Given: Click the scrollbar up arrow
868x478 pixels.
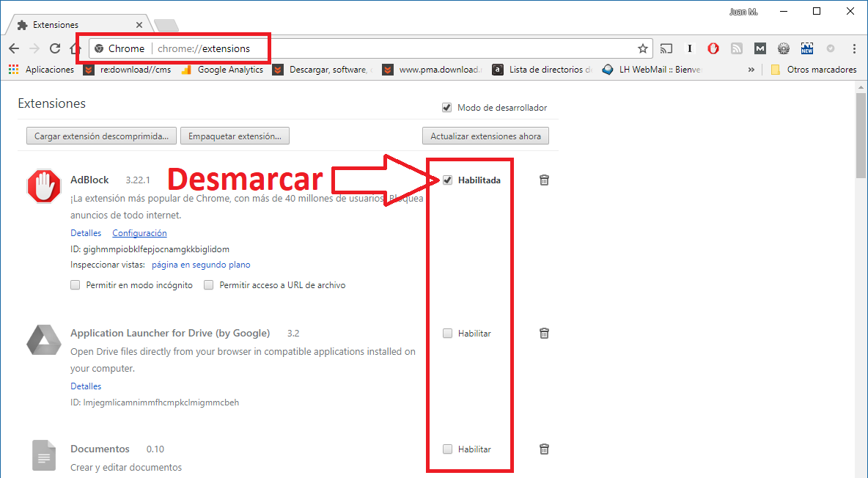Looking at the screenshot, I should pos(861,87).
